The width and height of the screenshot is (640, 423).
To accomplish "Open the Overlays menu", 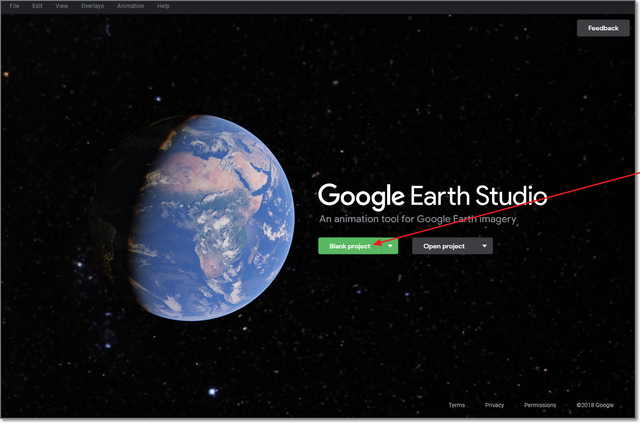I will 93,6.
